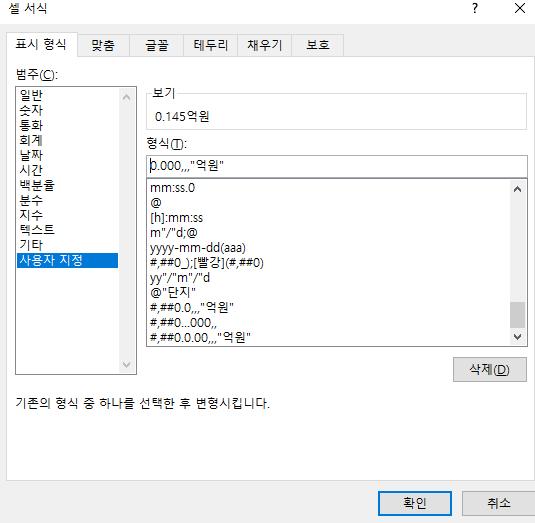Switch to the 맞춤 tab
This screenshot has height=523, width=535.
click(103, 45)
